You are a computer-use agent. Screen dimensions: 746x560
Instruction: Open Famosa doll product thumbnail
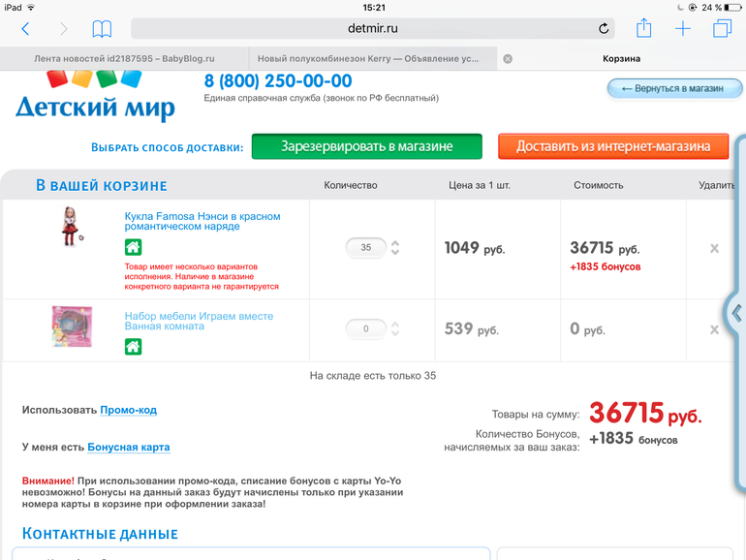coord(69,229)
